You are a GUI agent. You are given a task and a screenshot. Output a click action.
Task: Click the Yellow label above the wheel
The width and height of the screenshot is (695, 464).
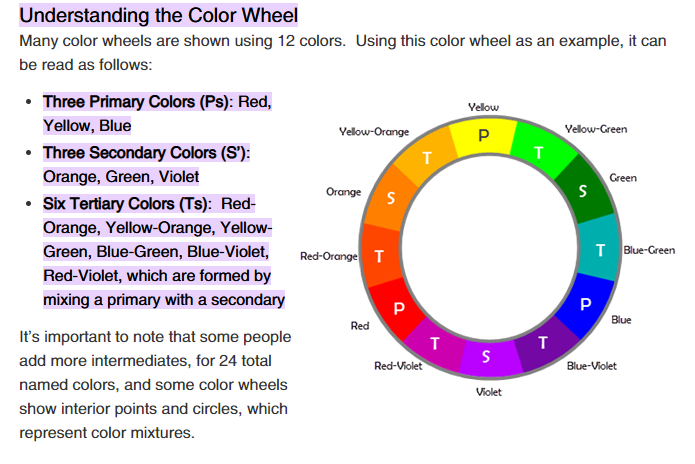click(x=483, y=107)
